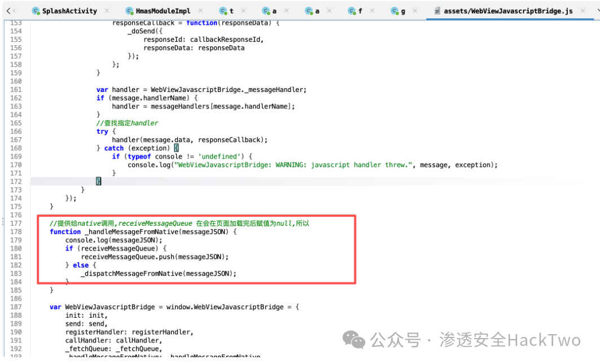Close the tab named f
The width and height of the screenshot is (600, 364).
point(372,11)
